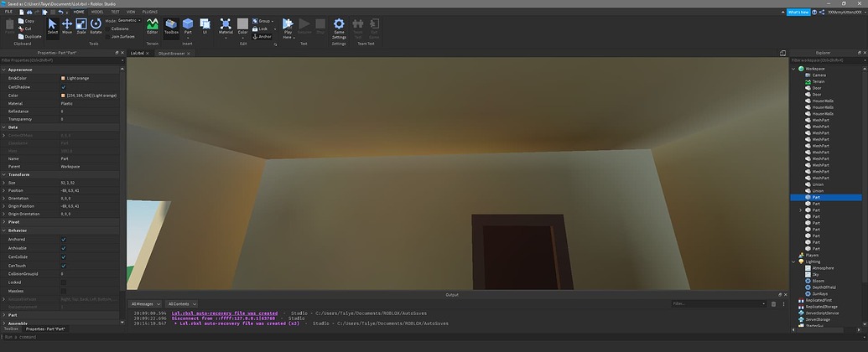
Task: Switch to the VIEW ribbon tab
Action: 131,12
